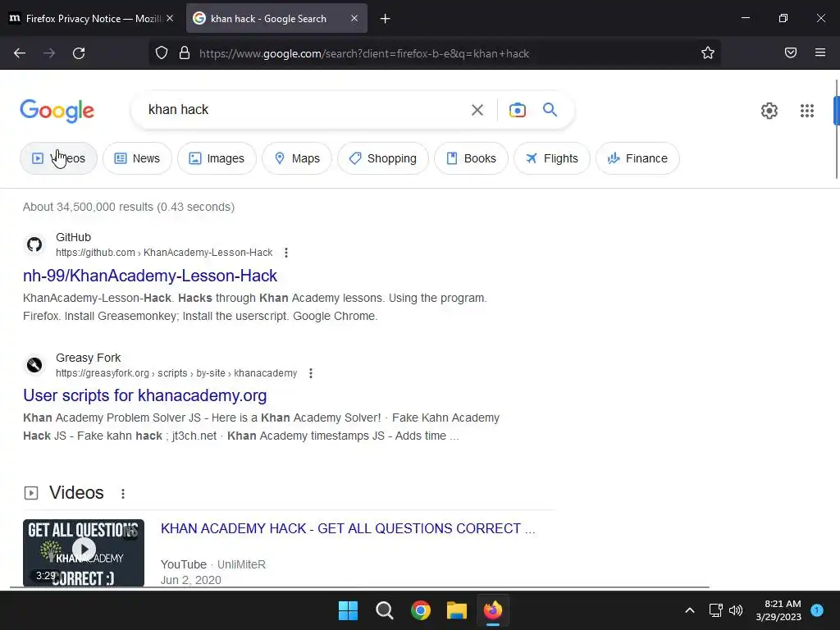Launch Chrome from the taskbar
Screen dimensions: 840x630
coord(421,610)
